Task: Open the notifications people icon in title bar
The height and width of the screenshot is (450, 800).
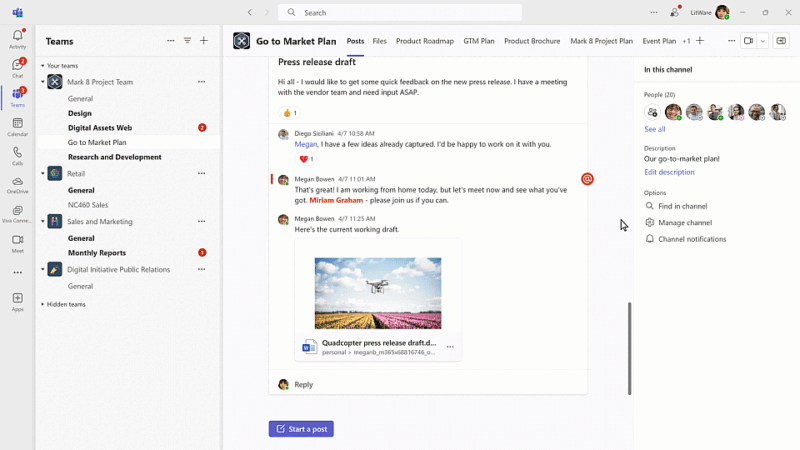Action: [674, 12]
